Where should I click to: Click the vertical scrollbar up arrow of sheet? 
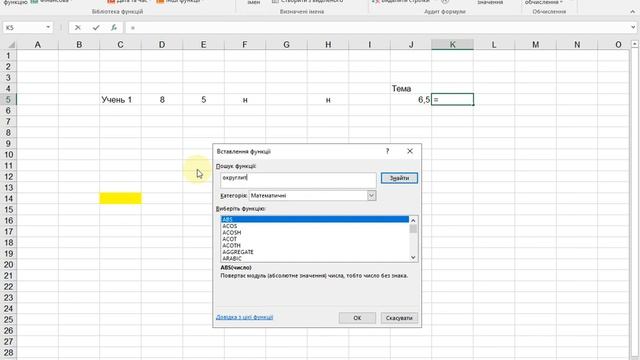pos(635,44)
